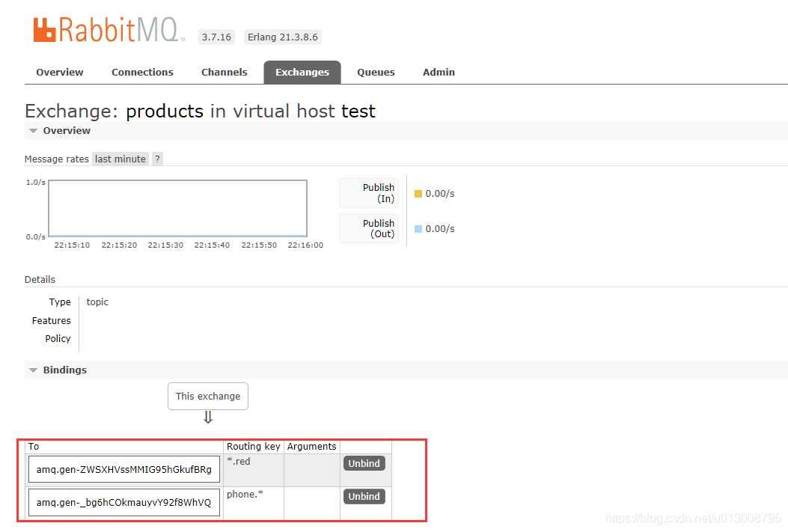This screenshot has width=788, height=532.
Task: Click the 'Routing key' column header
Action: coord(253,447)
